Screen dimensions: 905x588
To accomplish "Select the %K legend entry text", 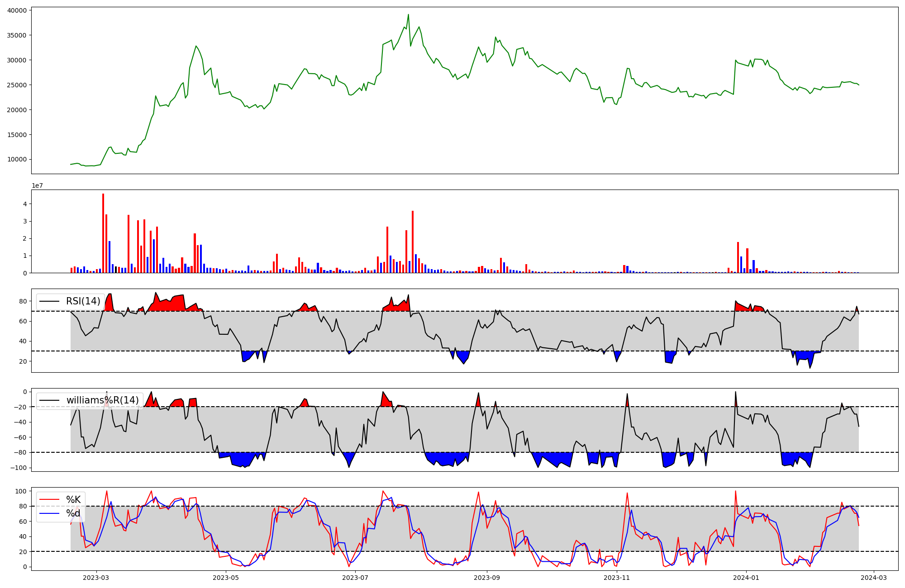I will pyautogui.click(x=73, y=500).
